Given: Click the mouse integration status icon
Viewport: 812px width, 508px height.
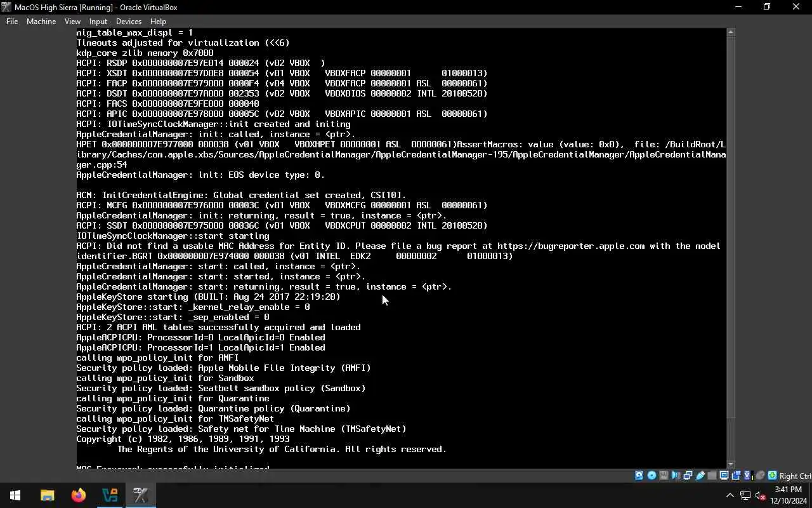Looking at the screenshot, I should tap(760, 476).
